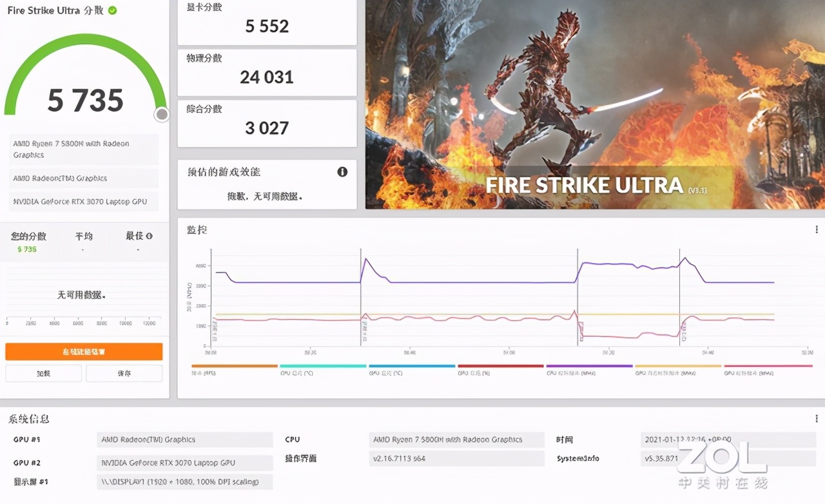This screenshot has width=825, height=504.
Task: Open the info icon in estimated game performance card
Action: coord(342,171)
